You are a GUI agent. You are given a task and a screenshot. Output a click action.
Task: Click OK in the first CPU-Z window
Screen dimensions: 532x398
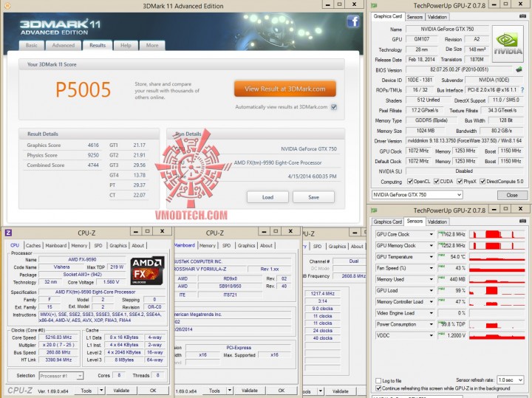point(153,391)
